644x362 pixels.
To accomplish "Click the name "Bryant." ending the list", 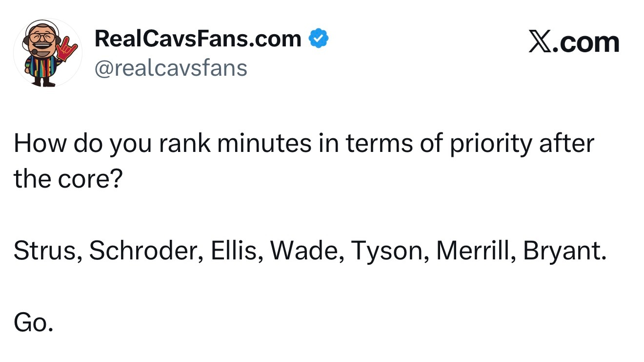I will point(565,251).
